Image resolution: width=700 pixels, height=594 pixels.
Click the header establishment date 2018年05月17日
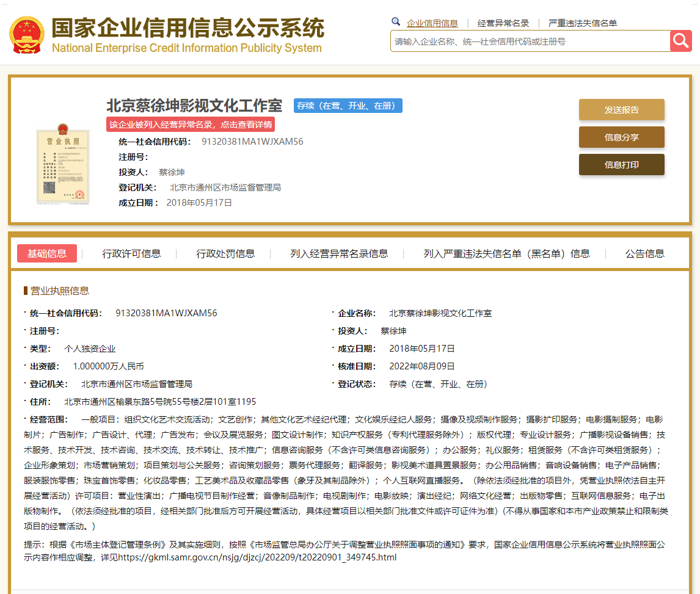click(199, 203)
